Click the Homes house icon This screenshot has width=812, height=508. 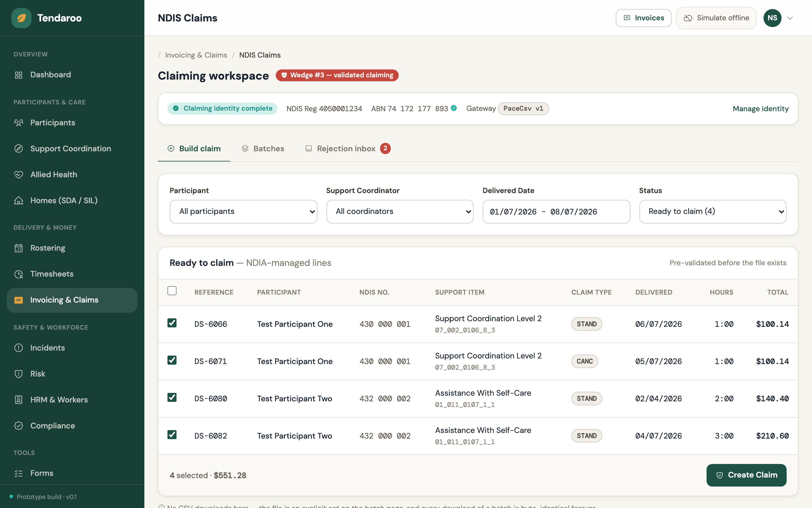19,201
